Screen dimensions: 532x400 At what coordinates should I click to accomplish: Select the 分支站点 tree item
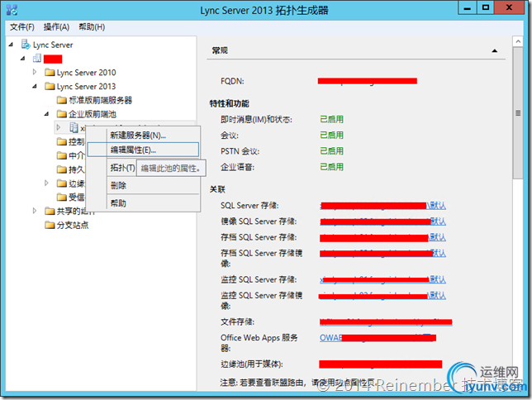click(x=73, y=225)
